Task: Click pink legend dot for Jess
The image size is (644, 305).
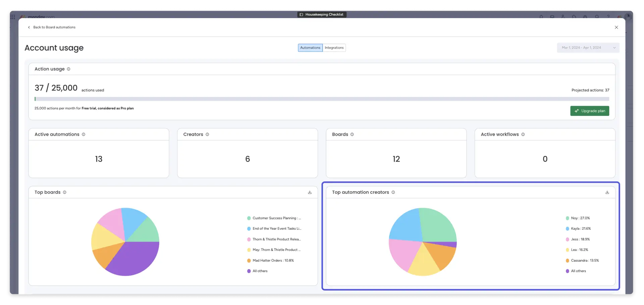Action: pos(567,239)
